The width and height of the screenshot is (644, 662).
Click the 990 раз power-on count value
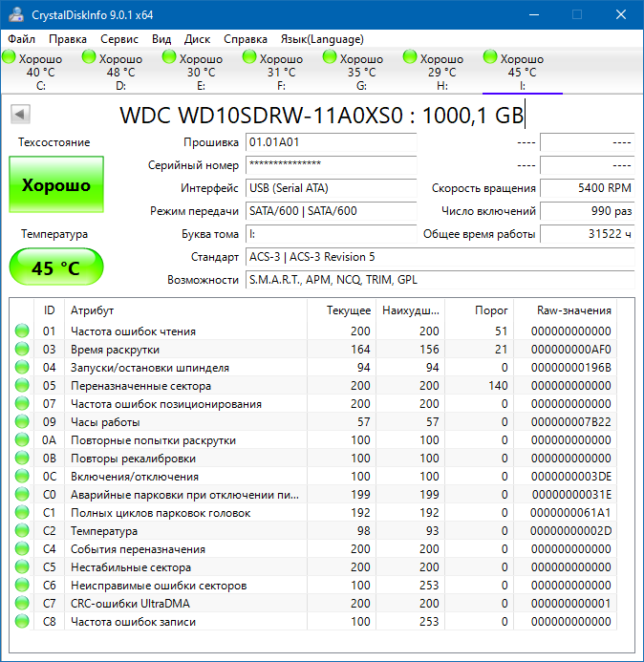pyautogui.click(x=588, y=211)
